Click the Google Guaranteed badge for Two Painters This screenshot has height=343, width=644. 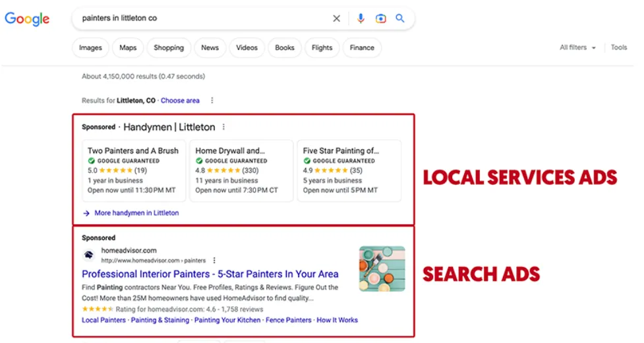[x=124, y=160]
